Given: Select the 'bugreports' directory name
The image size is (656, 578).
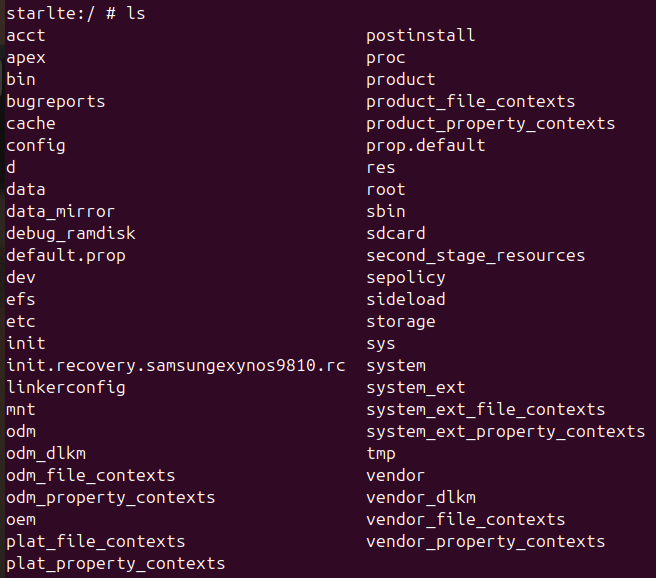Looking at the screenshot, I should tap(56, 102).
